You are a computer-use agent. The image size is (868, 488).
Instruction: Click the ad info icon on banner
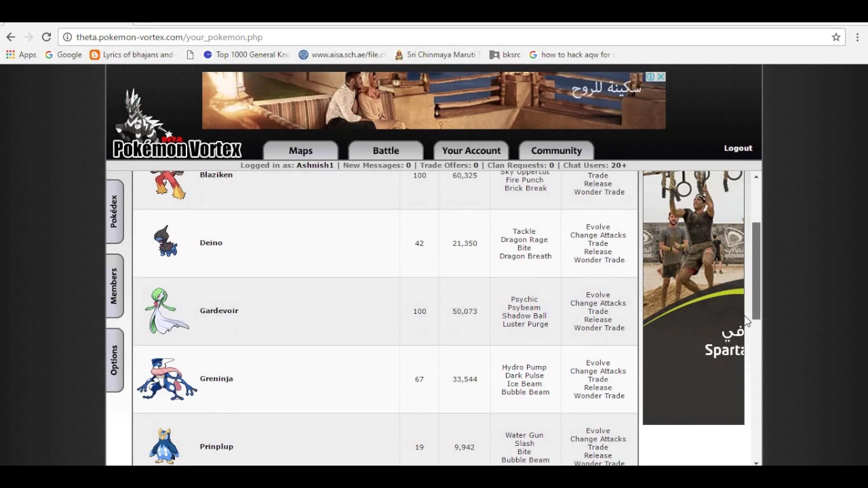click(x=650, y=77)
